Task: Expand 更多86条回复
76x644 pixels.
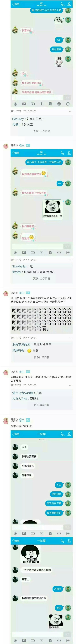Action: (42, 405)
